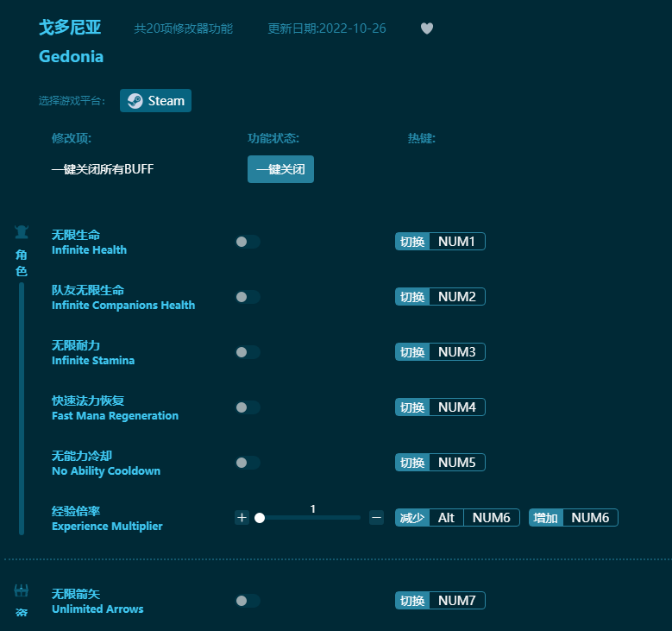The image size is (672, 631).
Task: Edit the NUM7 hotkey field
Action: (x=457, y=601)
